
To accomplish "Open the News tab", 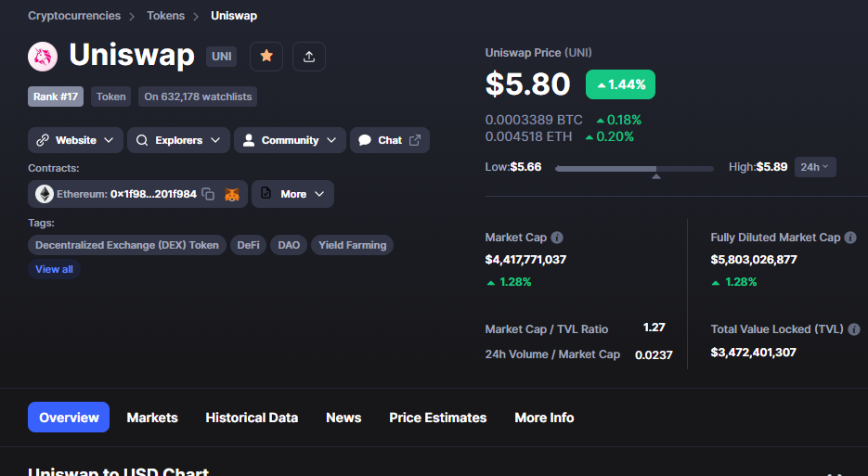I will tap(343, 418).
